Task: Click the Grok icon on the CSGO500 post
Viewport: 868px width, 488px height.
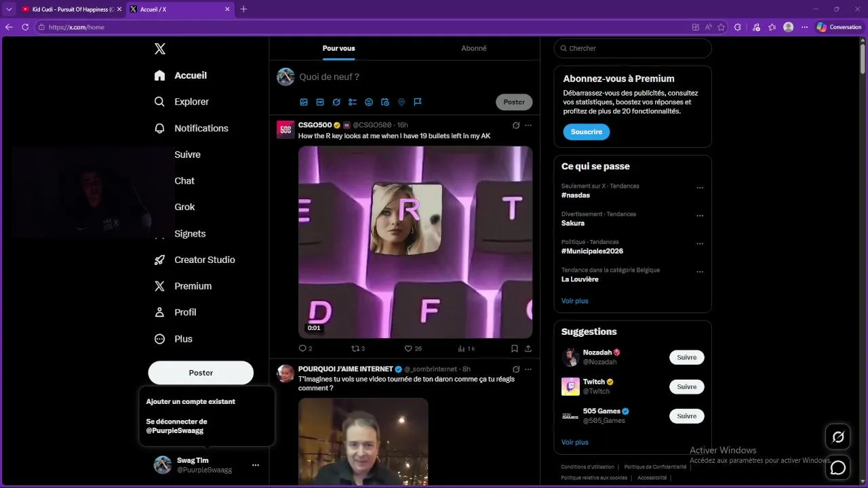Action: coord(516,125)
